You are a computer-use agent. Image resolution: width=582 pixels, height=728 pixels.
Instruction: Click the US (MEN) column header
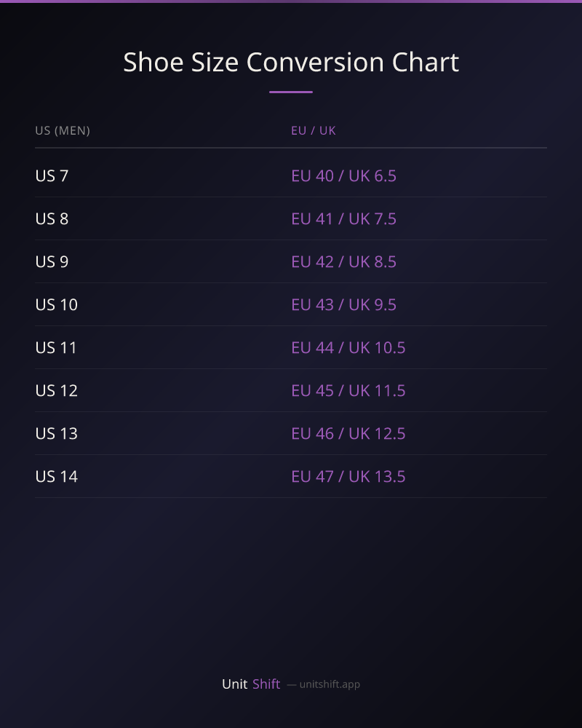point(63,130)
